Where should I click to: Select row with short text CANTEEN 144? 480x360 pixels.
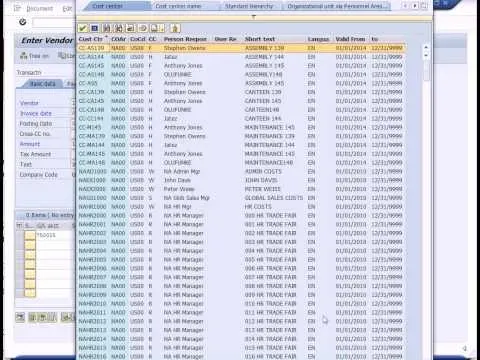coord(241,118)
